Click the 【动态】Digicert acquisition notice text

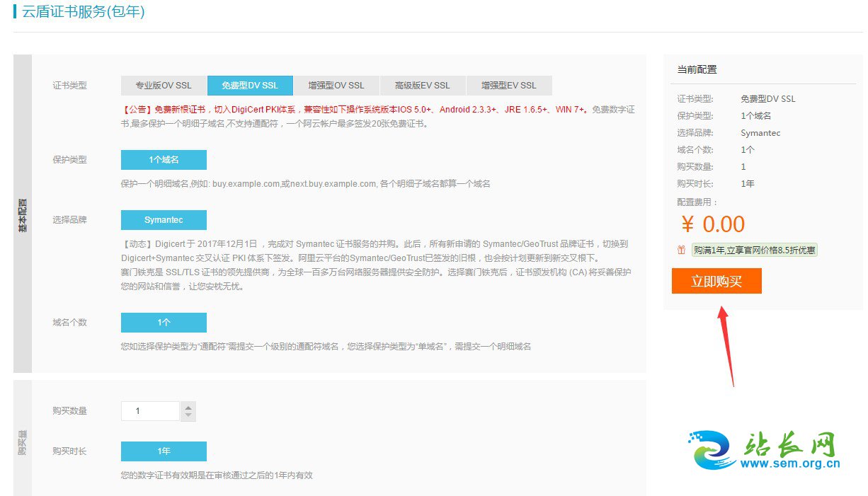[375, 250]
